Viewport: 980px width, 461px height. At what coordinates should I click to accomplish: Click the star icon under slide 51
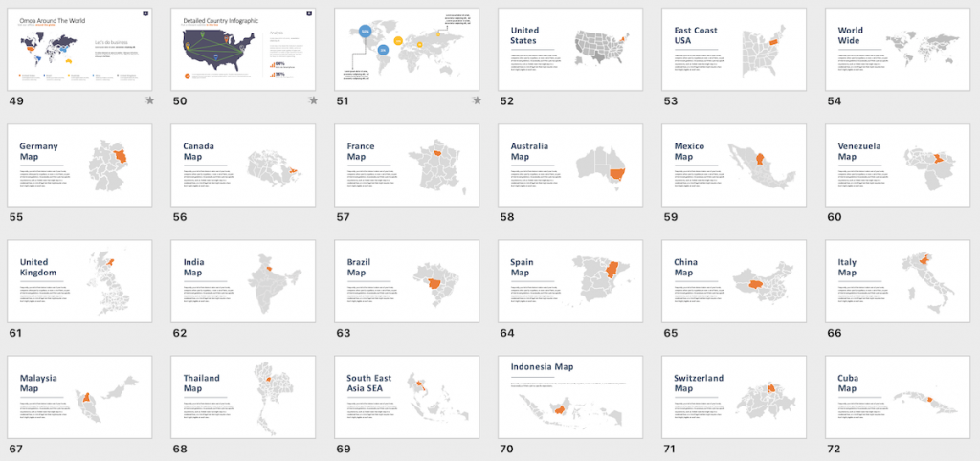coord(477,100)
